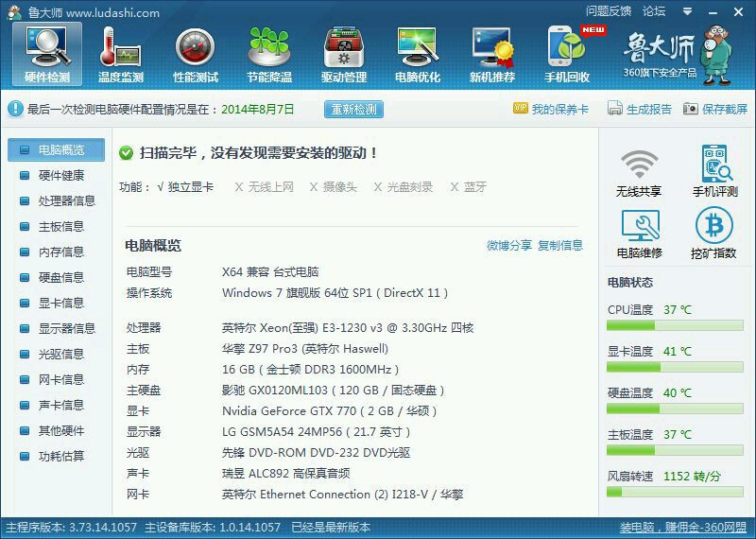
Task: Click the 复制信息 copy info link
Action: click(560, 246)
